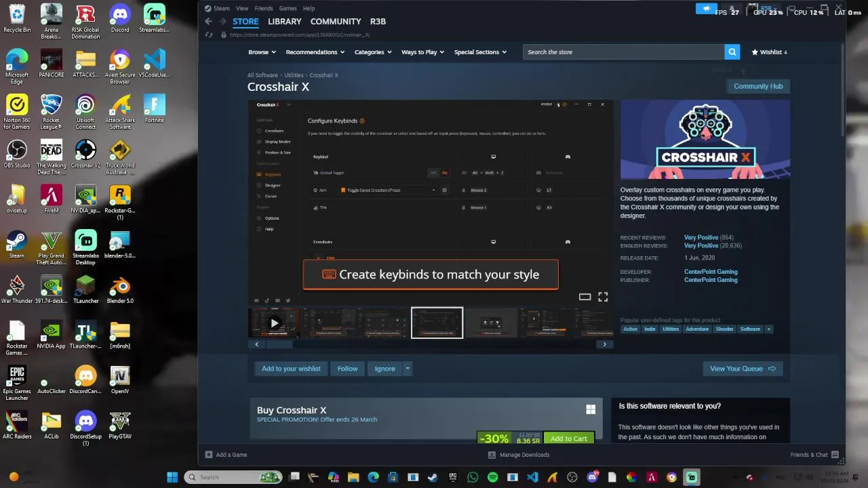Expand Ways to Play dropdown
868x488 pixels.
click(423, 52)
